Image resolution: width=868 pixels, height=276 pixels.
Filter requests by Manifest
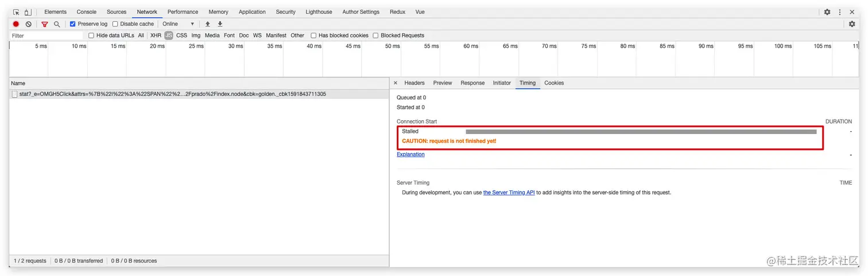pyautogui.click(x=276, y=36)
